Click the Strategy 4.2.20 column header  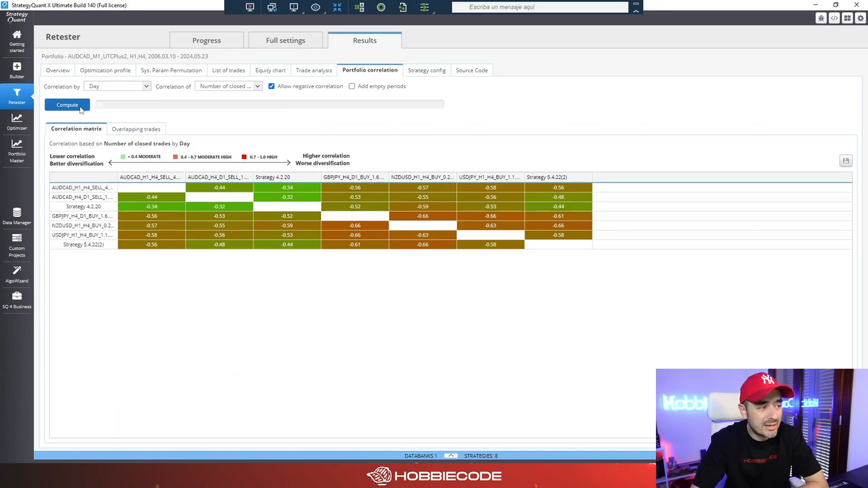click(x=287, y=177)
